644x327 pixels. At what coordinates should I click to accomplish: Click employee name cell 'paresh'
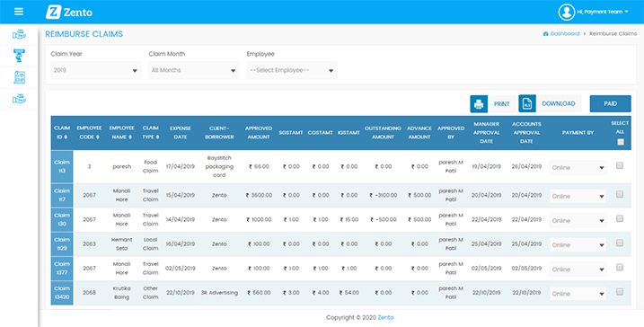122,167
